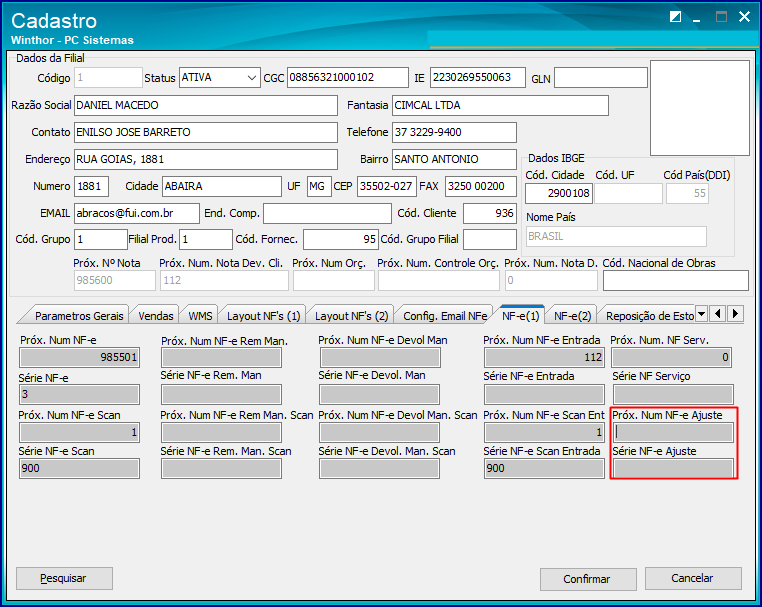
Task: Select the NF-e(1) tab
Action: (x=520, y=316)
